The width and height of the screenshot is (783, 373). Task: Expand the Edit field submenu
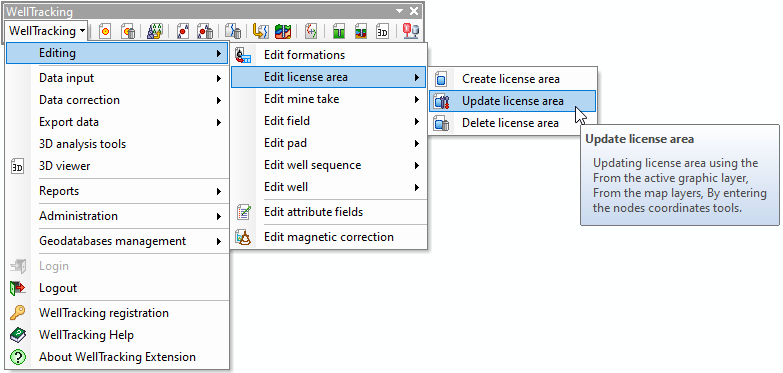pyautogui.click(x=416, y=121)
